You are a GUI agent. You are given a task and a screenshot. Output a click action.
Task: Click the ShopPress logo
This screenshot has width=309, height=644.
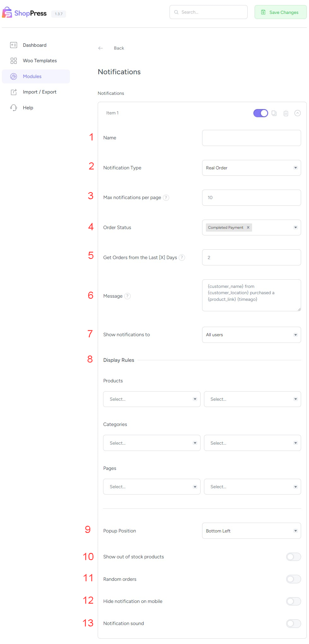click(25, 13)
